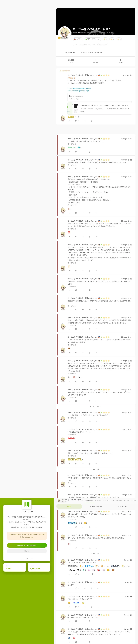Add a reaction via plus on pinned note
Image resolution: width=138 pixels, height=644 pixels.
pos(85,121)
